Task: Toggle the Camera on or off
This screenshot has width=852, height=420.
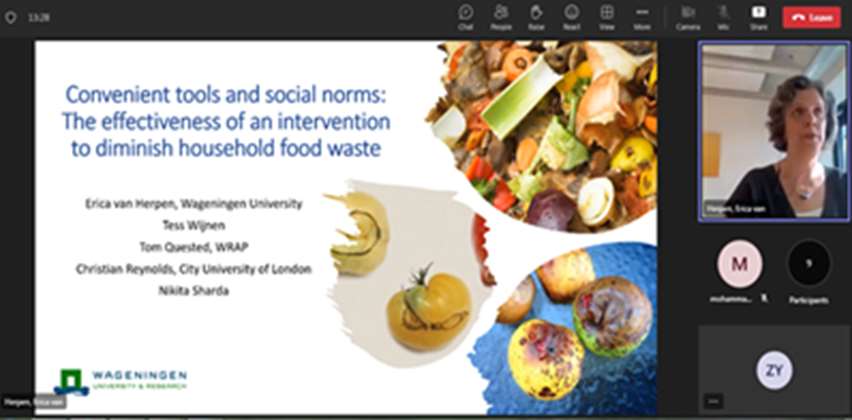Action: pyautogui.click(x=688, y=16)
